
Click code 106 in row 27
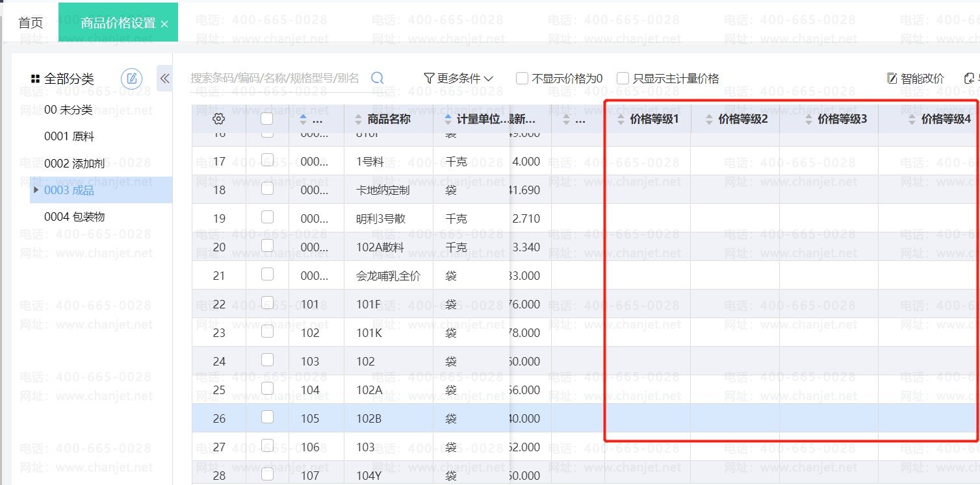click(x=310, y=447)
